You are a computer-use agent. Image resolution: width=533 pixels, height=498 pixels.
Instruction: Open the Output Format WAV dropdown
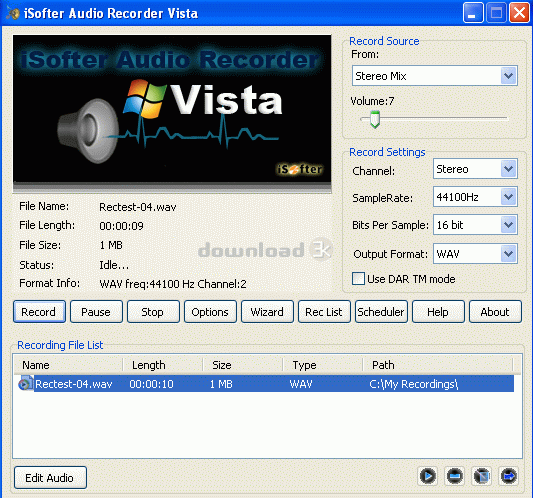click(475, 254)
